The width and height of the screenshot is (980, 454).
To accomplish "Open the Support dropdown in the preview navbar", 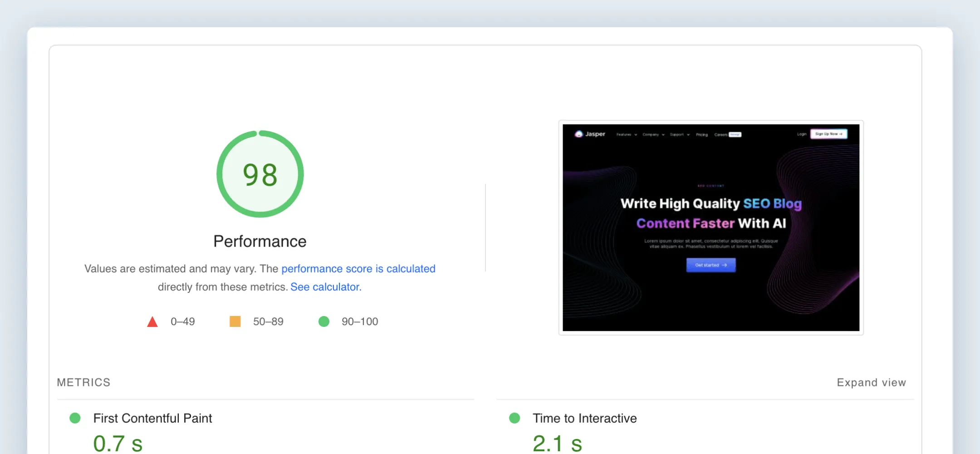I will coord(680,134).
